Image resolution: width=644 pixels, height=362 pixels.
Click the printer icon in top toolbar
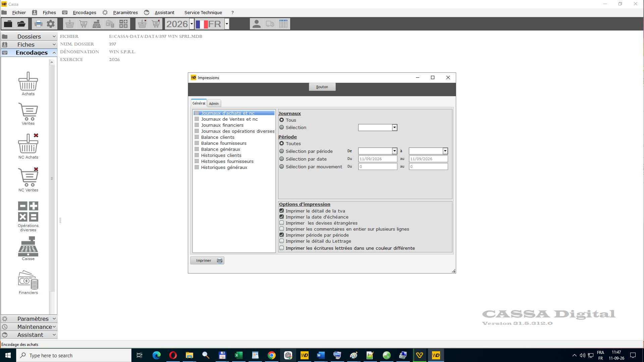(x=38, y=24)
